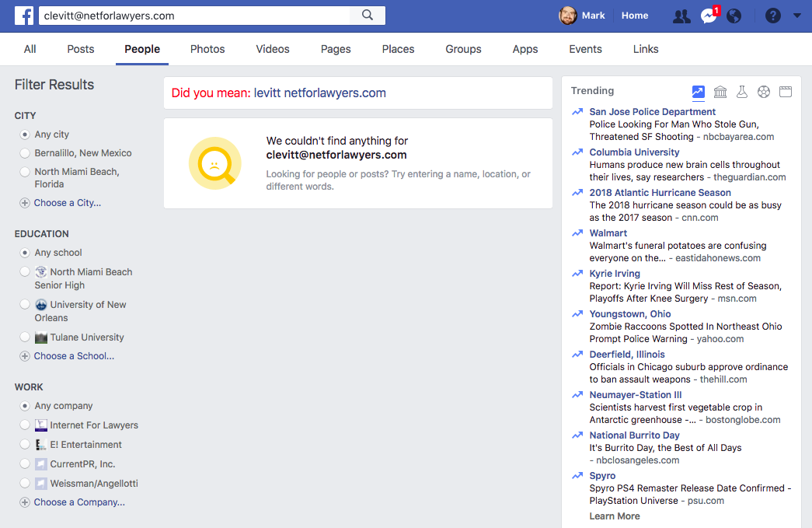Select the Science trending flask icon
This screenshot has width=812, height=528.
tap(742, 92)
